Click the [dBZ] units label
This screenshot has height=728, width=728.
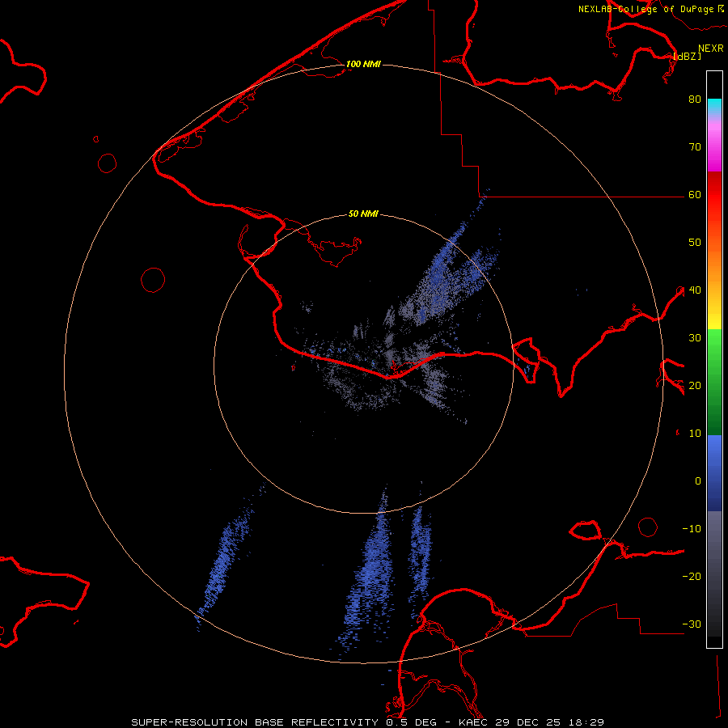click(687, 56)
